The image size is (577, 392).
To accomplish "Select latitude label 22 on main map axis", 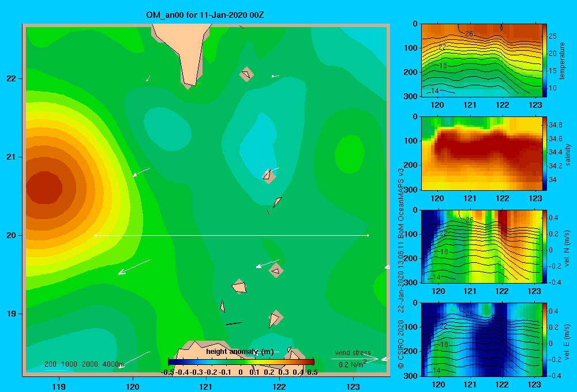I will pyautogui.click(x=12, y=78).
